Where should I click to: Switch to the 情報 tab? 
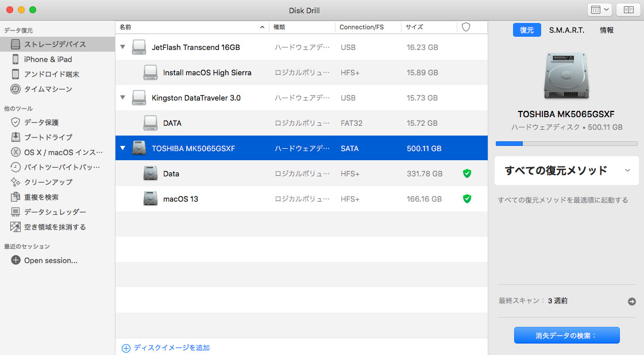(606, 30)
